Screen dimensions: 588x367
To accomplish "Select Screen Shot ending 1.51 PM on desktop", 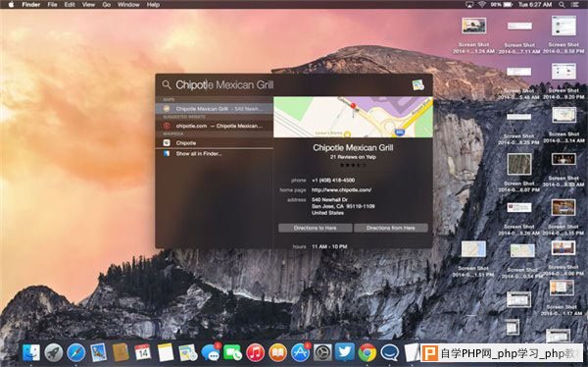I will (x=473, y=259).
